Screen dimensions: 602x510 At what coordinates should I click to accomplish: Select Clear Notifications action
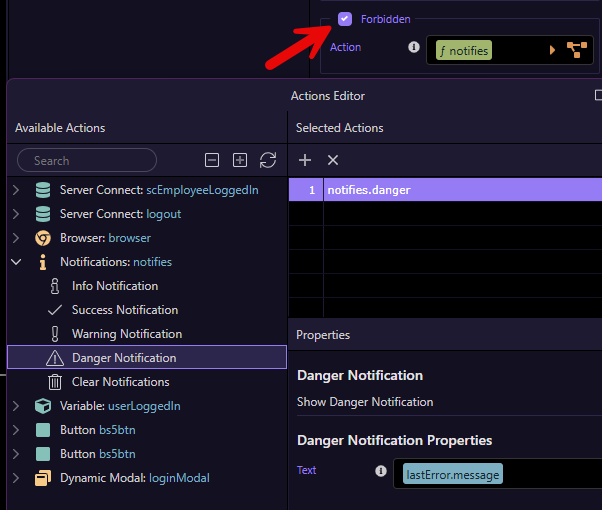(x=120, y=382)
